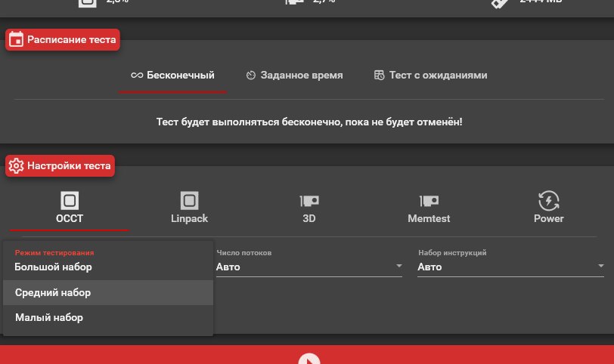
Task: Open the 3D test tab
Action: pyautogui.click(x=309, y=208)
